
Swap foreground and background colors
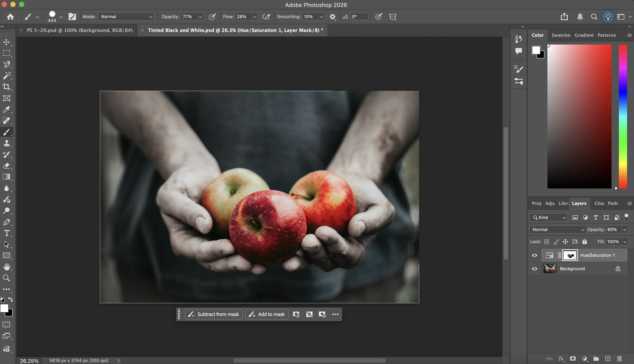11,299
